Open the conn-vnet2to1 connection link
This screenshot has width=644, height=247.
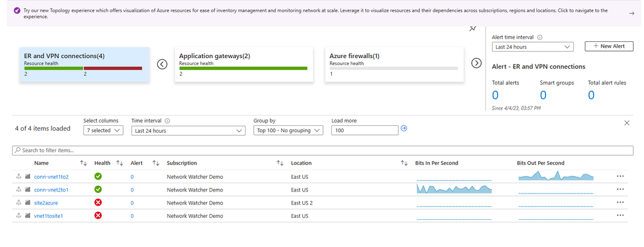[x=52, y=190]
